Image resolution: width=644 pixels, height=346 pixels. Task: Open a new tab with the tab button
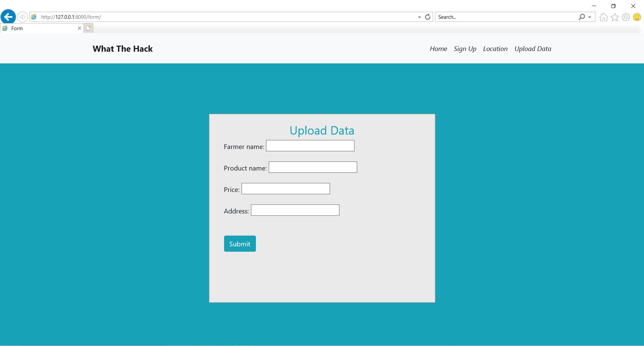click(x=88, y=28)
